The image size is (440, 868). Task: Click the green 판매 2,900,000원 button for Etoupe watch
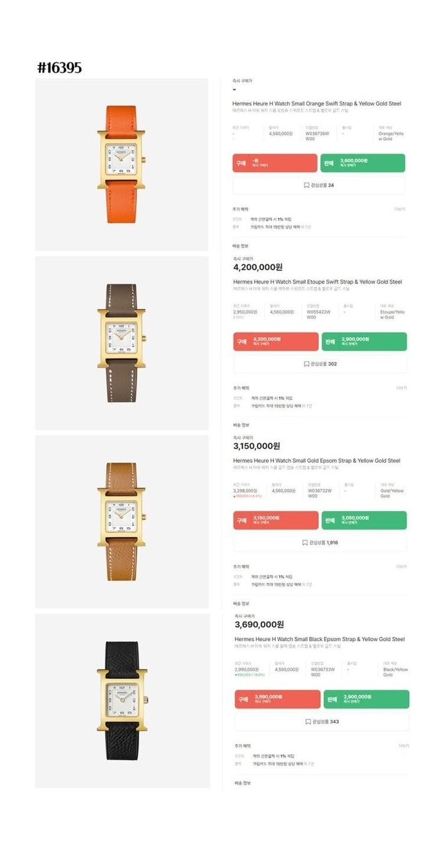[364, 342]
